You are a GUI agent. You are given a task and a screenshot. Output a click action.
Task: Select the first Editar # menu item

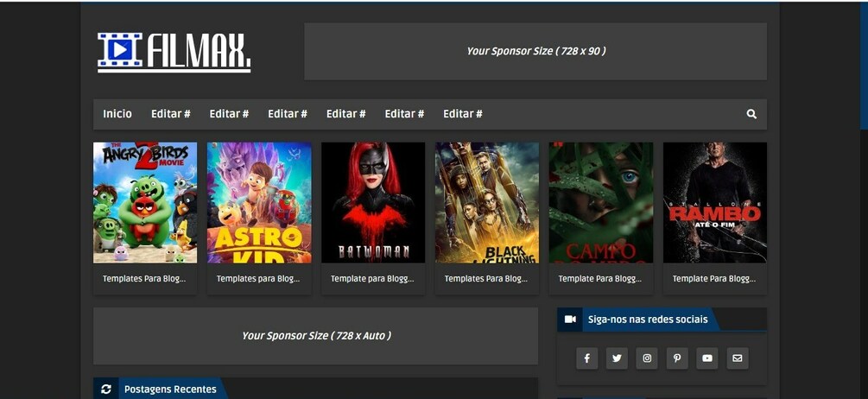tap(170, 114)
